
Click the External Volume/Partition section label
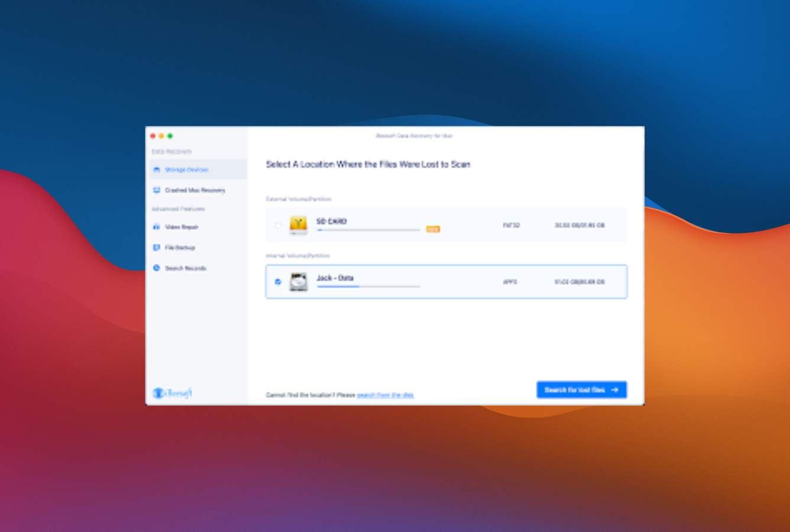point(299,199)
